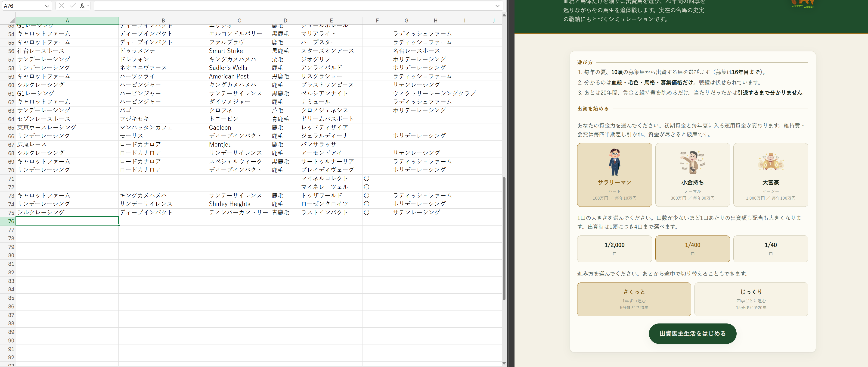Expand the formula bar with chevron
The width and height of the screenshot is (868, 367).
[497, 6]
